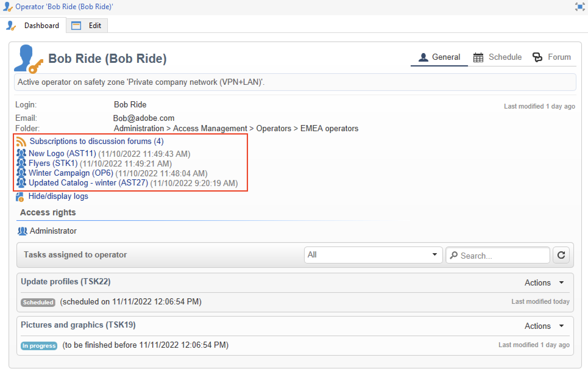Viewport: 588px width, 388px height.
Task: Click the Administrator group icon
Action: point(22,231)
